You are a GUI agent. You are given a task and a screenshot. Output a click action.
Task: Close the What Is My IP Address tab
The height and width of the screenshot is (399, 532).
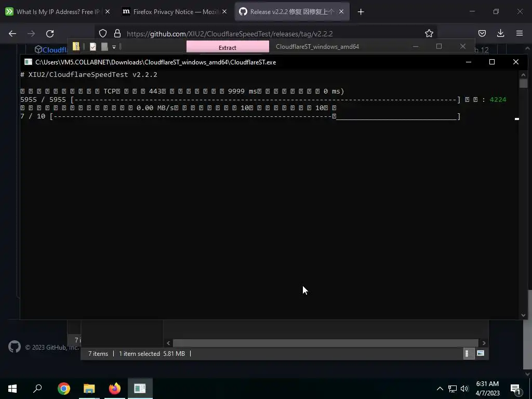coord(107,11)
